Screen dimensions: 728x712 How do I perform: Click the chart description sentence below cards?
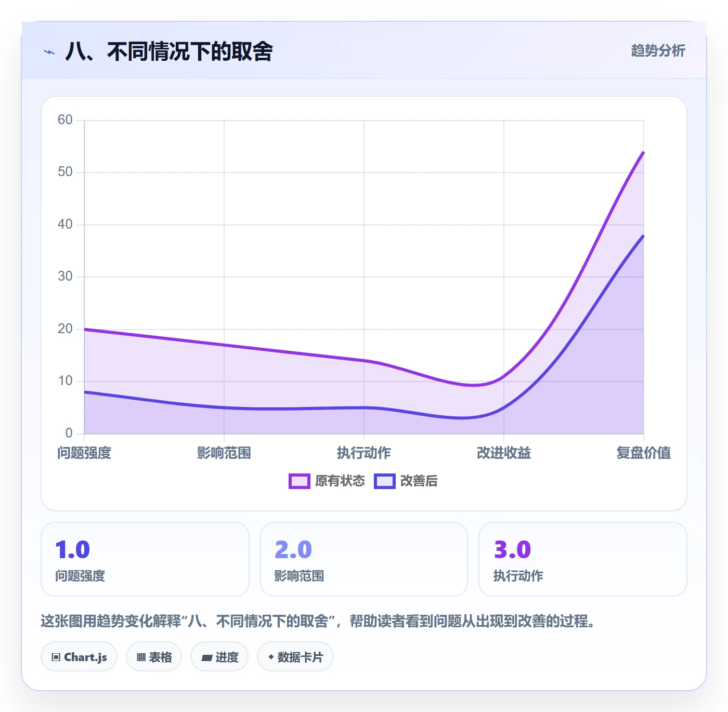coord(318,621)
